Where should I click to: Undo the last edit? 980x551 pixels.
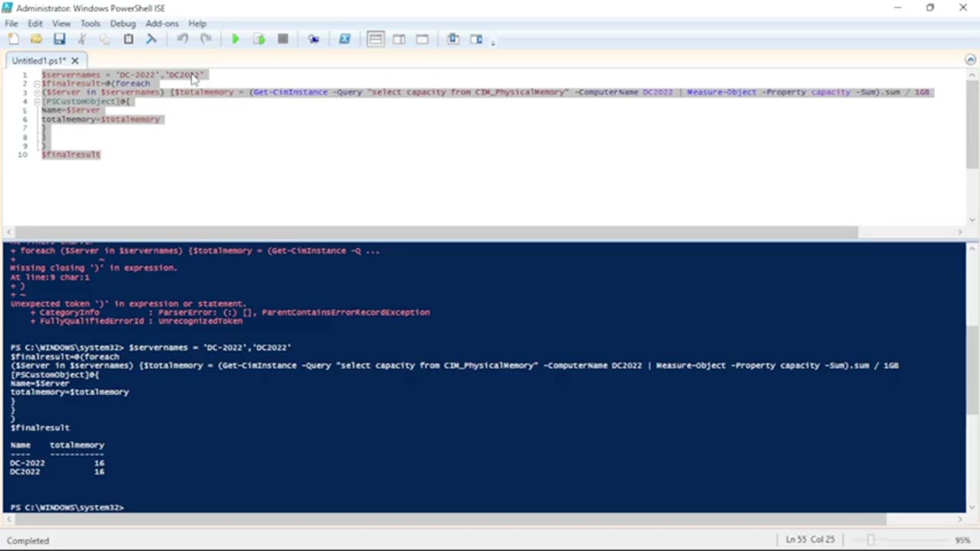pyautogui.click(x=182, y=39)
